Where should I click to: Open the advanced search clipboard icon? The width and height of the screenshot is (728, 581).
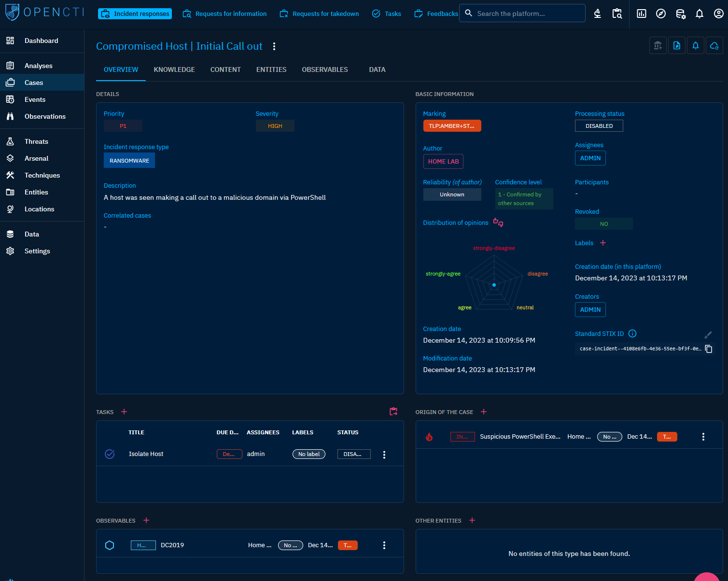(x=617, y=14)
